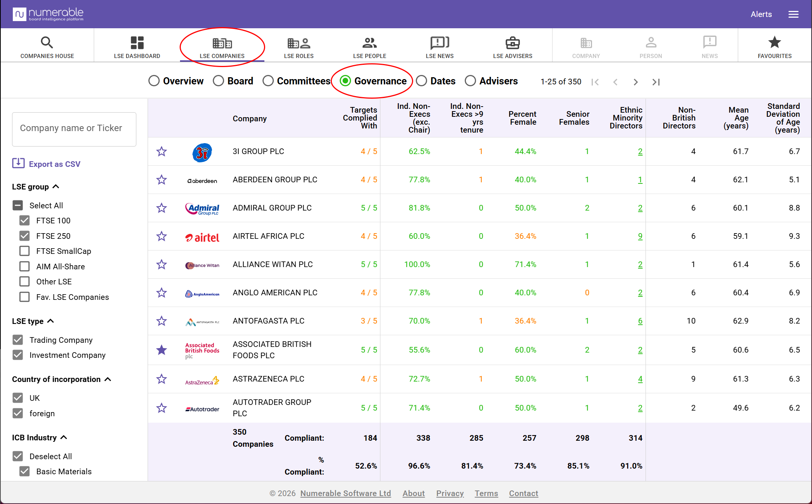Open LSE Advisers briefcase icon
Image resolution: width=812 pixels, height=504 pixels.
click(x=513, y=43)
